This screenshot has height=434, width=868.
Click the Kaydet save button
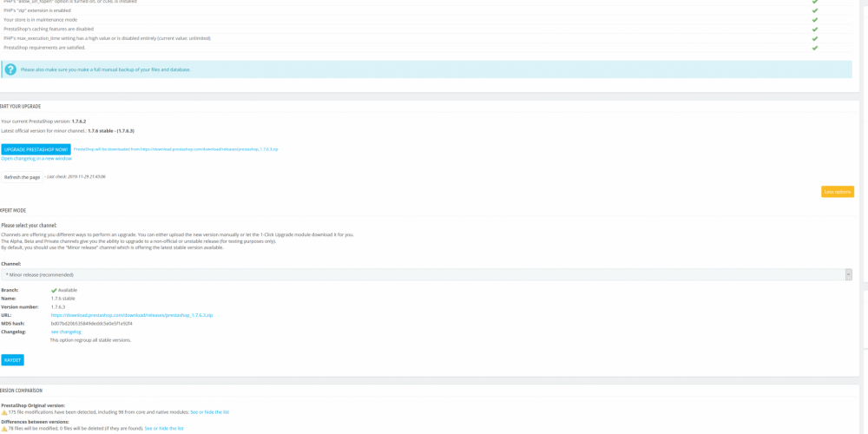(x=13, y=360)
